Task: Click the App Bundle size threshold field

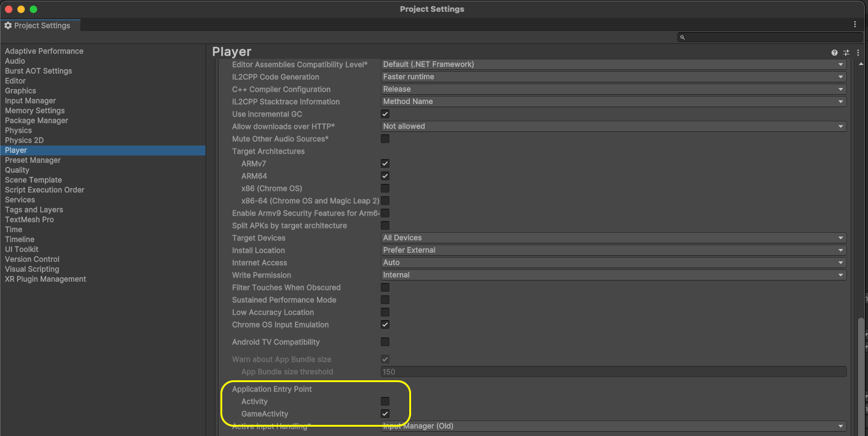Action: pyautogui.click(x=613, y=372)
